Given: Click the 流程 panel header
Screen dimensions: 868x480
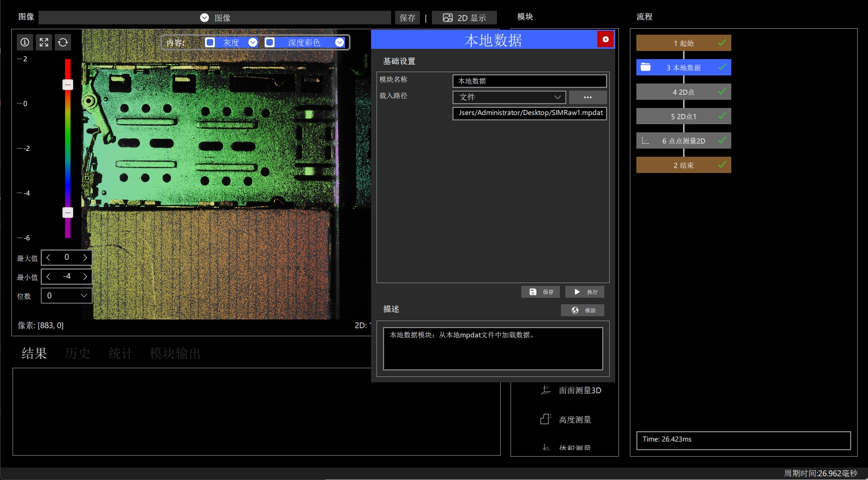Looking at the screenshot, I should click(x=644, y=17).
